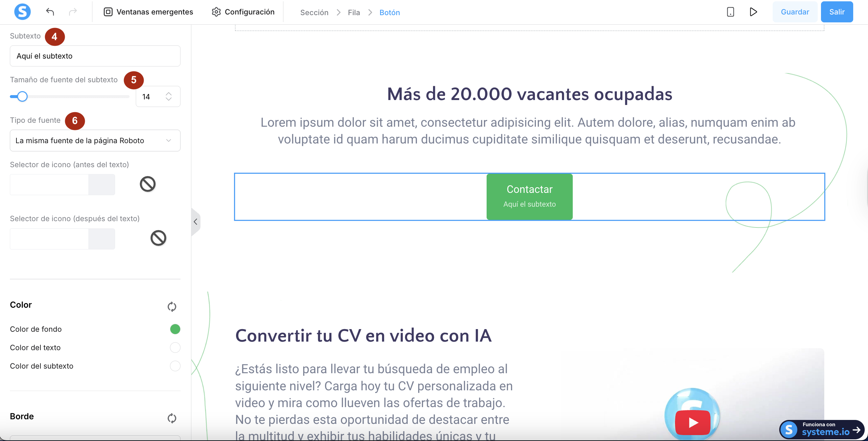Reset the Borde section settings
Viewport: 868px width, 441px height.
pyautogui.click(x=172, y=418)
